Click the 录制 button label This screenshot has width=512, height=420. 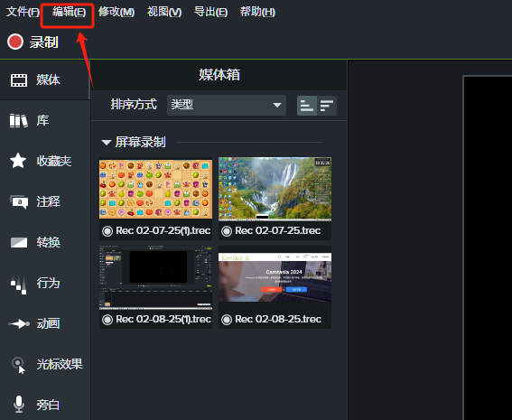43,42
